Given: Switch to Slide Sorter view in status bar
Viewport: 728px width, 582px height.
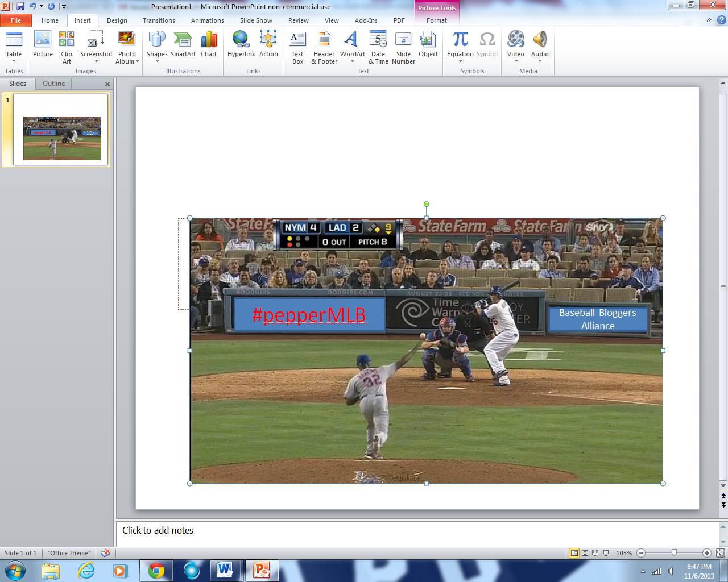Looking at the screenshot, I should (585, 553).
